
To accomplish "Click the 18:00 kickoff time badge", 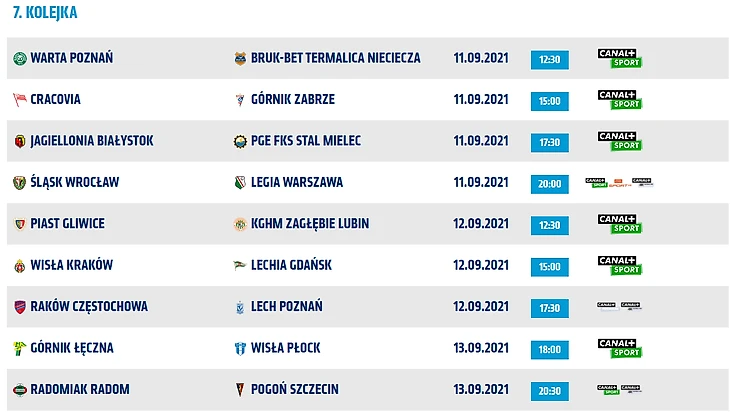I will coord(549,349).
